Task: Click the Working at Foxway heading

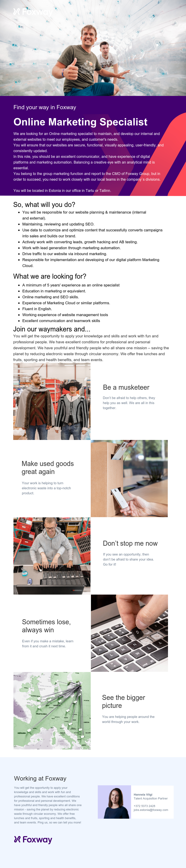Action: pyautogui.click(x=40, y=778)
